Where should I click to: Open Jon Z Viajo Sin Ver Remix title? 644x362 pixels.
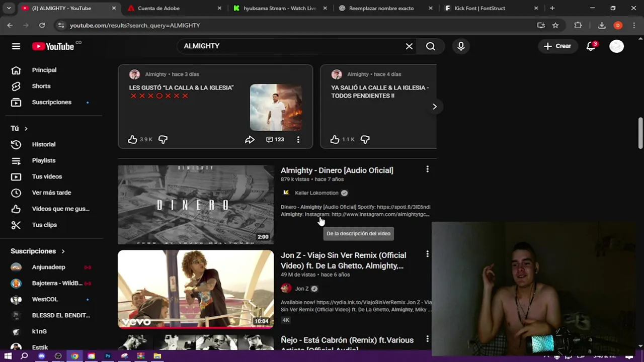point(344,260)
